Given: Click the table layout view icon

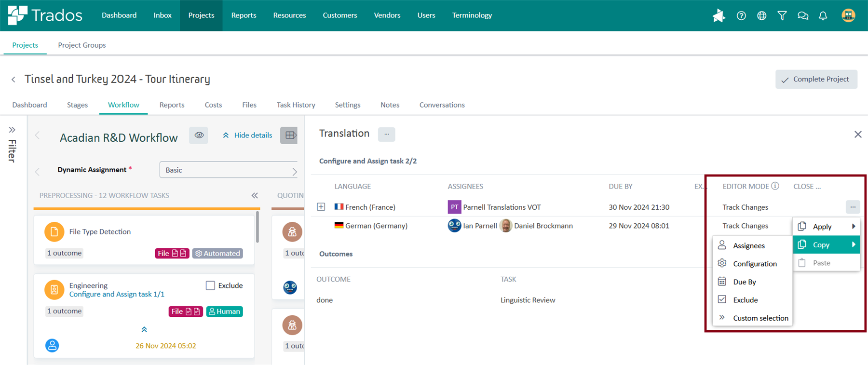Looking at the screenshot, I should (x=289, y=135).
